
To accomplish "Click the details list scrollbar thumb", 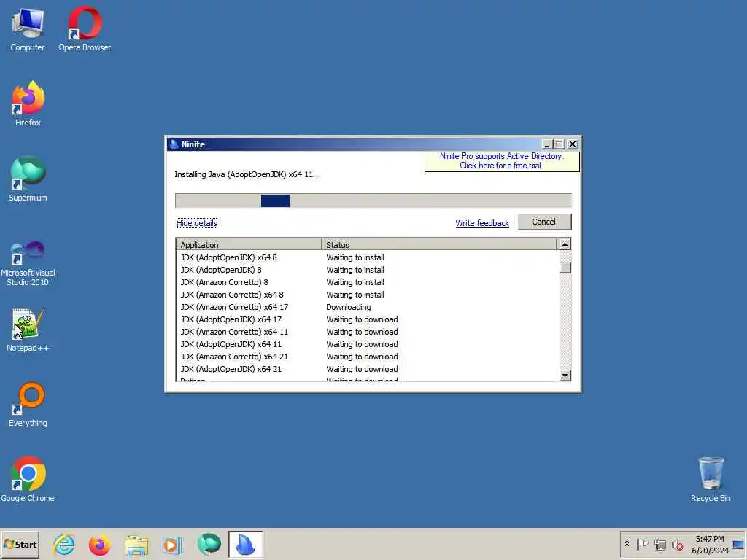I will [565, 268].
